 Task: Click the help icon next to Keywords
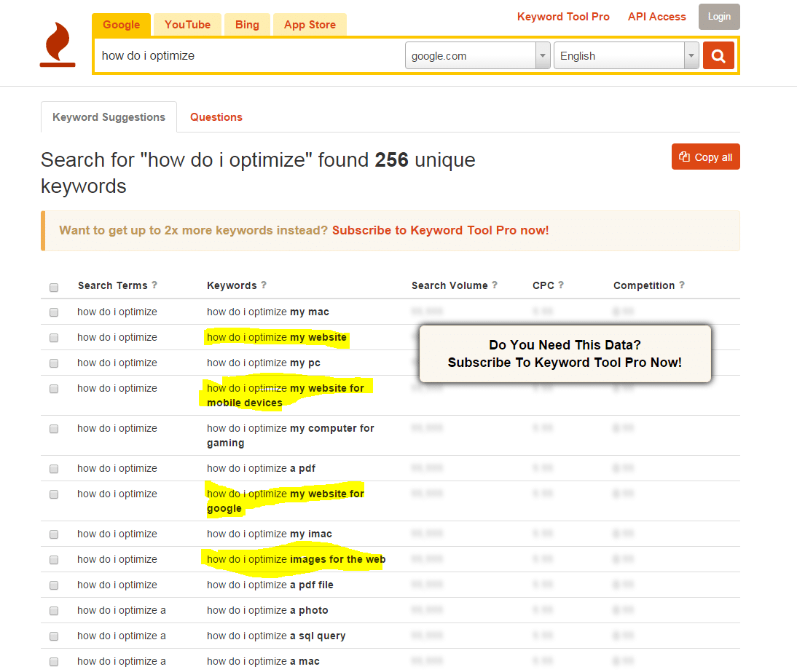click(264, 285)
